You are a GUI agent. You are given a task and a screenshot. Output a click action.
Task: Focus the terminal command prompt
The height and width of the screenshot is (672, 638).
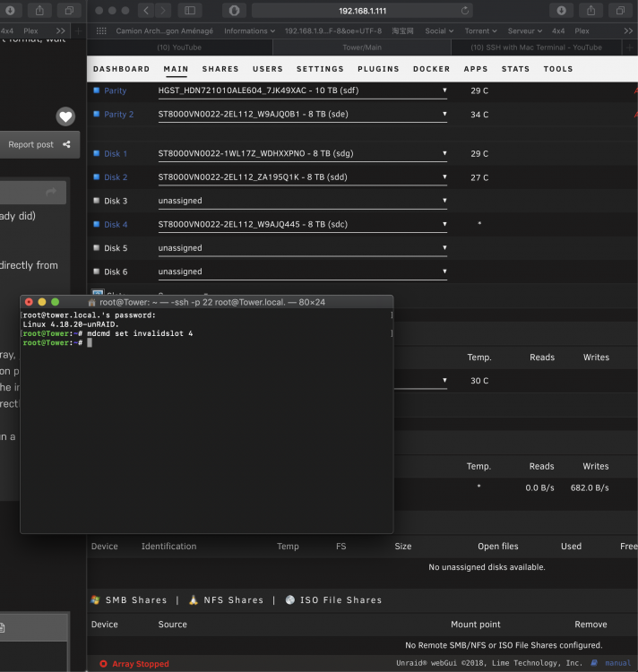tap(90, 342)
